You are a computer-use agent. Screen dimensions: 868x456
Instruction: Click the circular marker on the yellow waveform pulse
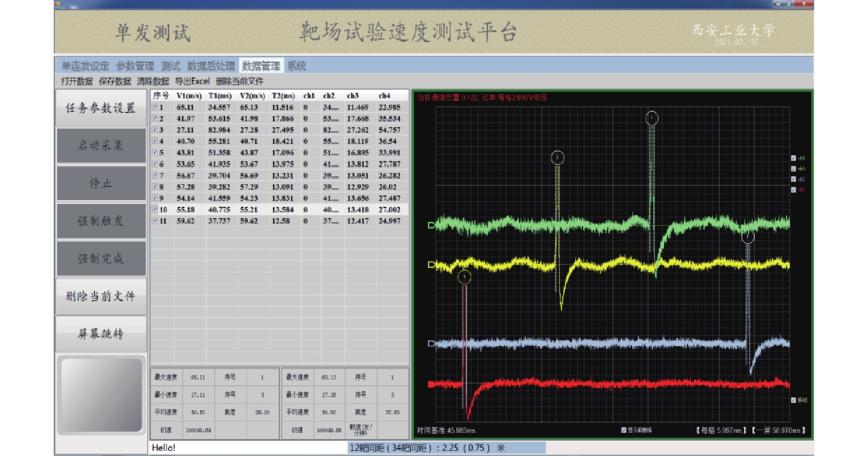(x=558, y=158)
